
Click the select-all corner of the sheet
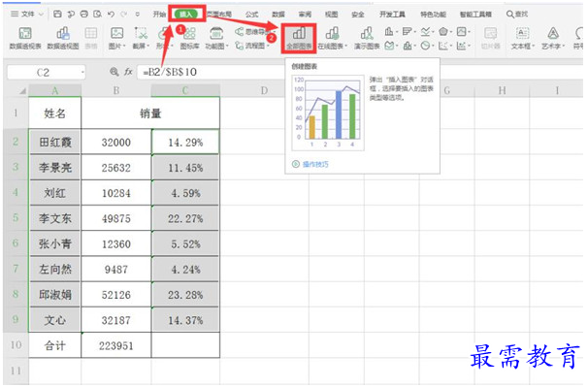(x=22, y=91)
